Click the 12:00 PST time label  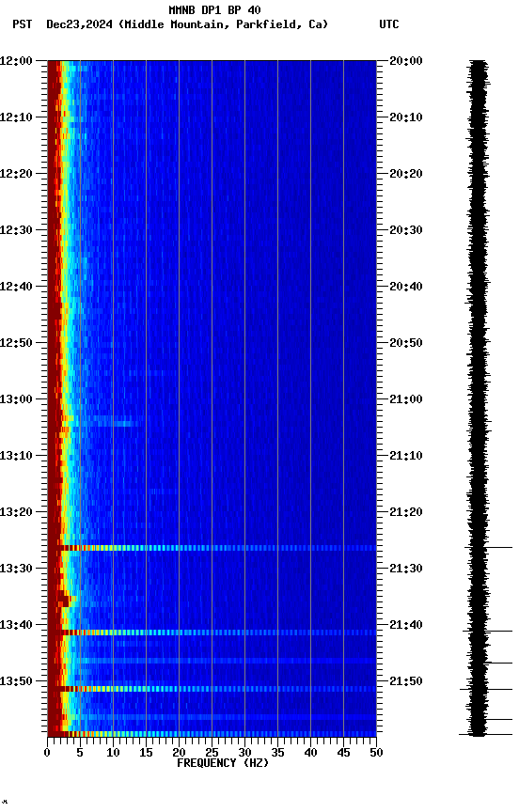click(16, 61)
